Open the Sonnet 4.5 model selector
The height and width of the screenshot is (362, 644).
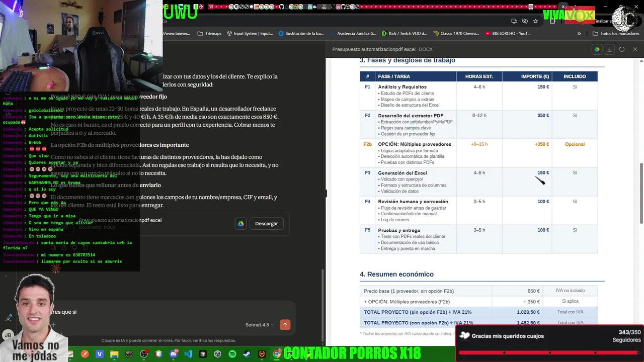click(x=260, y=325)
